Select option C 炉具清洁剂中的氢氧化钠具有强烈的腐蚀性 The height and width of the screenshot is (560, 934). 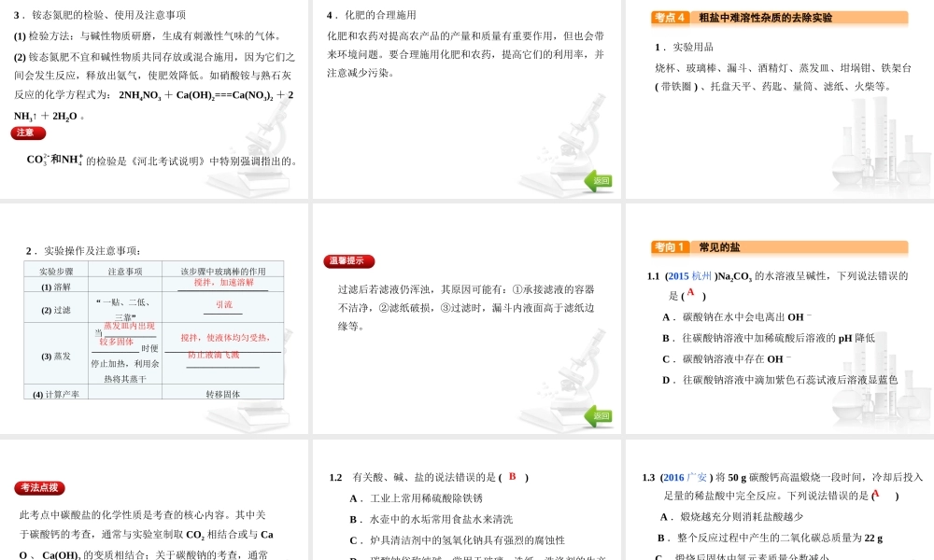pos(457,539)
